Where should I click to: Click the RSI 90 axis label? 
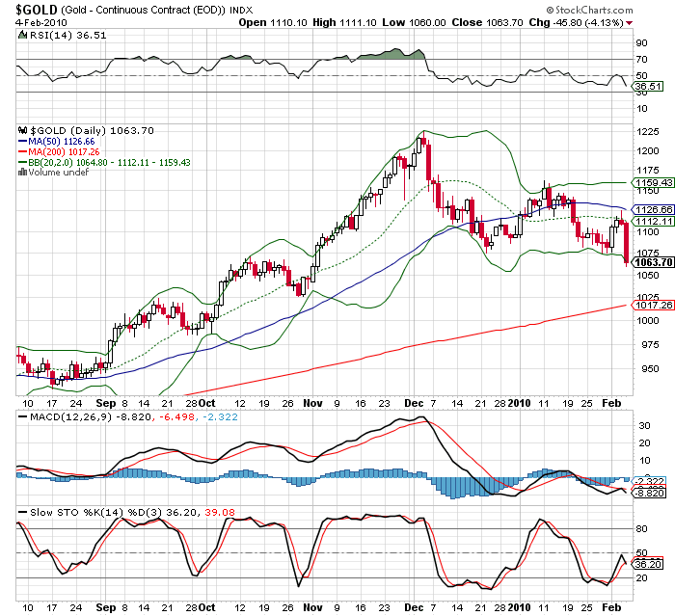(x=641, y=43)
